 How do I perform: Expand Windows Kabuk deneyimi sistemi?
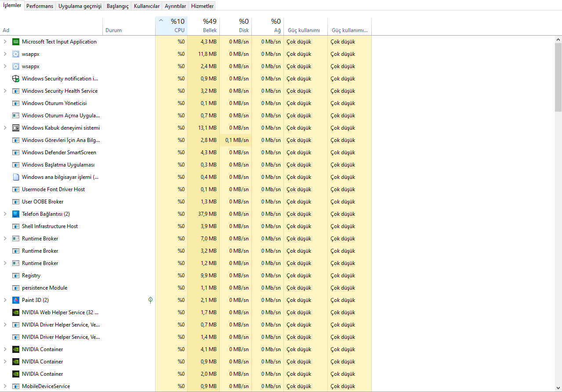[5, 128]
